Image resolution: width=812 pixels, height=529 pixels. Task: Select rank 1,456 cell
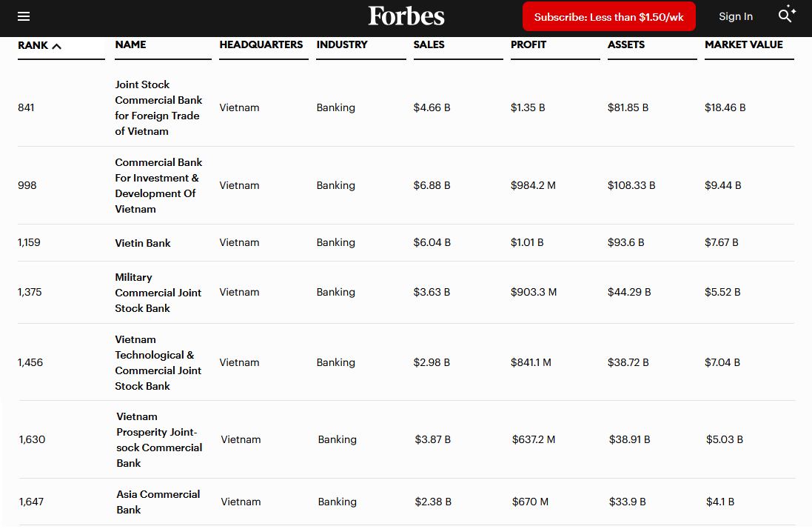(x=30, y=363)
